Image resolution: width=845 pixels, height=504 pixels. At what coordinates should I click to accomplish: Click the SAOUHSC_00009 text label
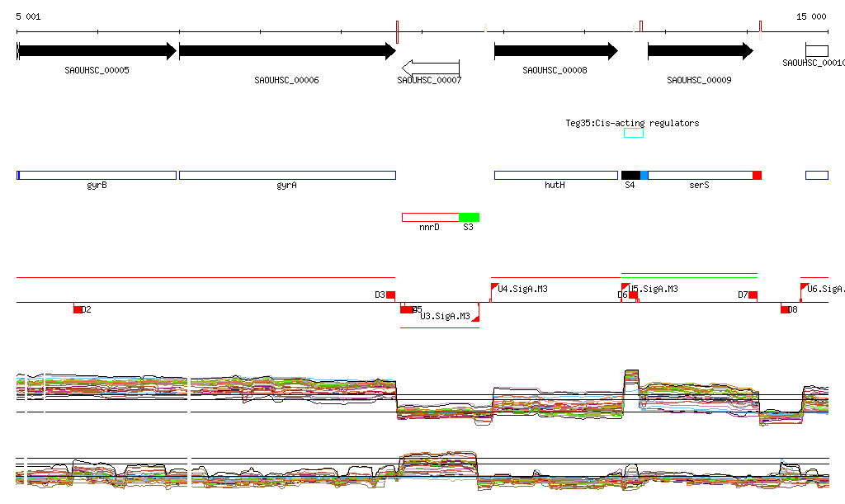tap(699, 80)
